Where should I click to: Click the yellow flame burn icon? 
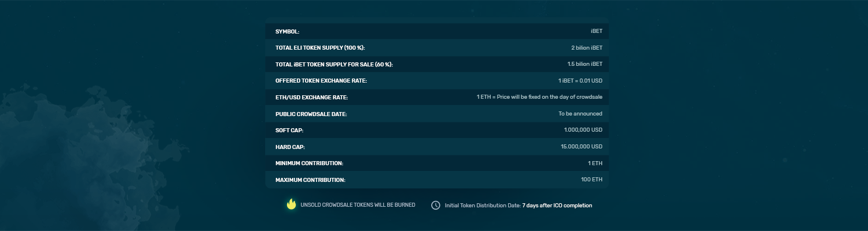point(292,204)
